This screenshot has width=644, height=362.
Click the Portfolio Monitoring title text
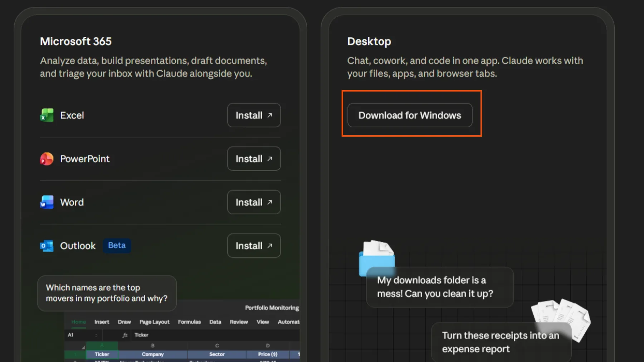pyautogui.click(x=272, y=308)
